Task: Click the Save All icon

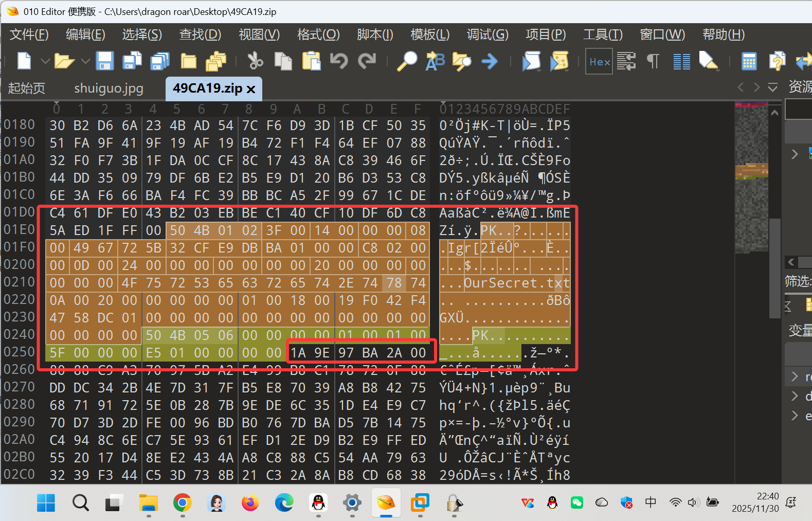Action: click(160, 61)
